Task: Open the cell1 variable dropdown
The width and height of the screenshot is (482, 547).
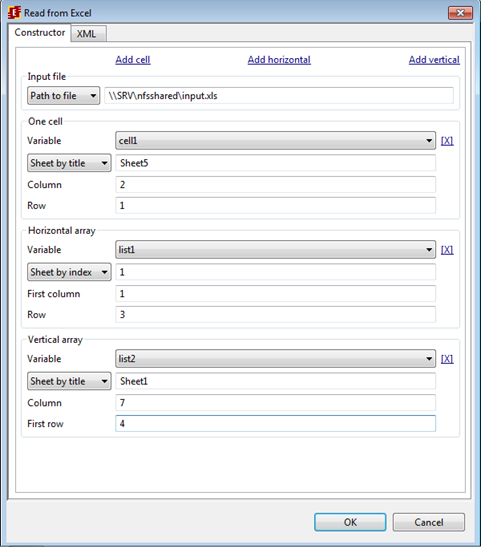Action: [275, 141]
